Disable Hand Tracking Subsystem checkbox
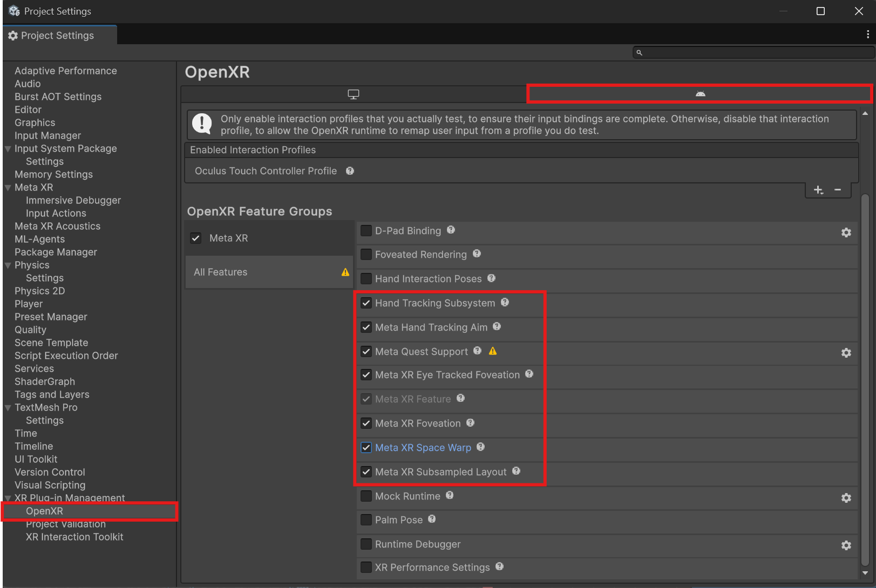 [366, 303]
